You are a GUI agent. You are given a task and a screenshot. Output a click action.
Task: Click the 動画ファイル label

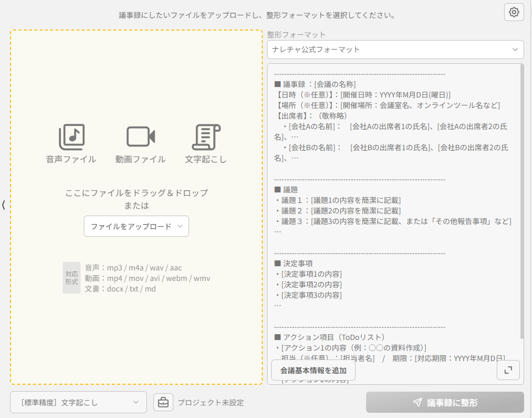(141, 159)
